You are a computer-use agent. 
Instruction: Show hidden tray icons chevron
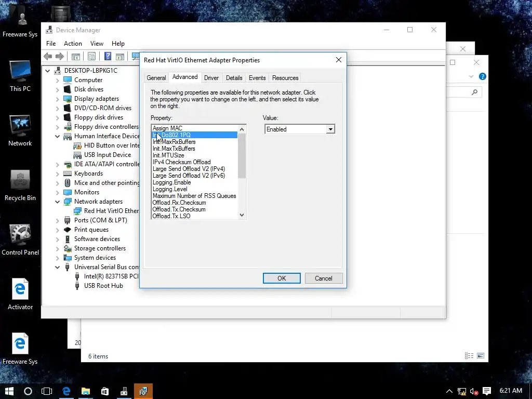(449, 392)
